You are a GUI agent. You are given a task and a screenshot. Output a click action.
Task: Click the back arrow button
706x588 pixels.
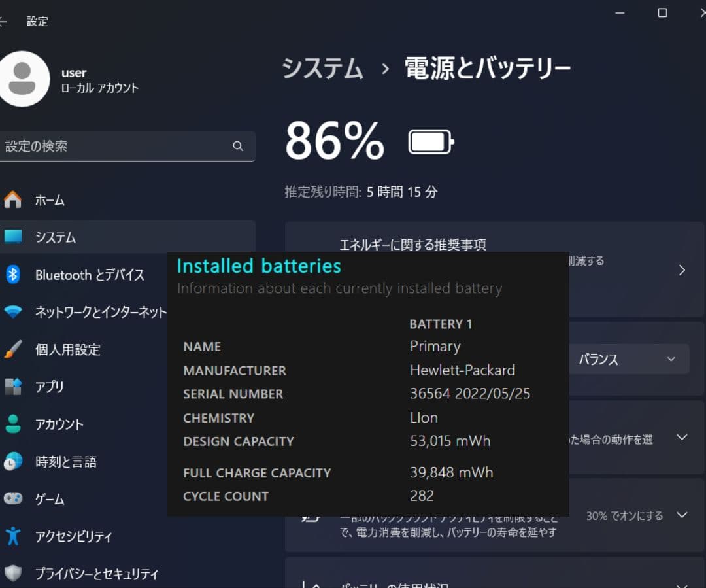point(4,20)
